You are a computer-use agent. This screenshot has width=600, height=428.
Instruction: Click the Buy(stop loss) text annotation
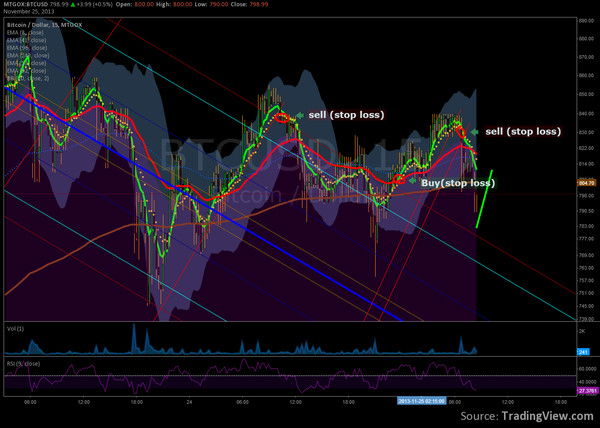point(457,183)
